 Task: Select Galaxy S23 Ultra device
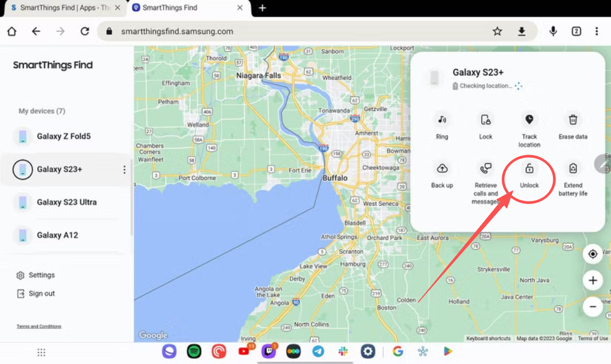(66, 202)
